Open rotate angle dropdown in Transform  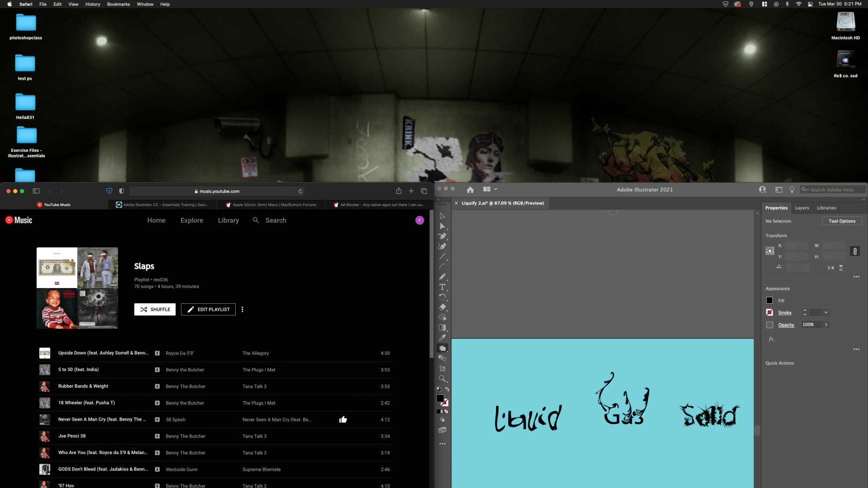[806, 267]
